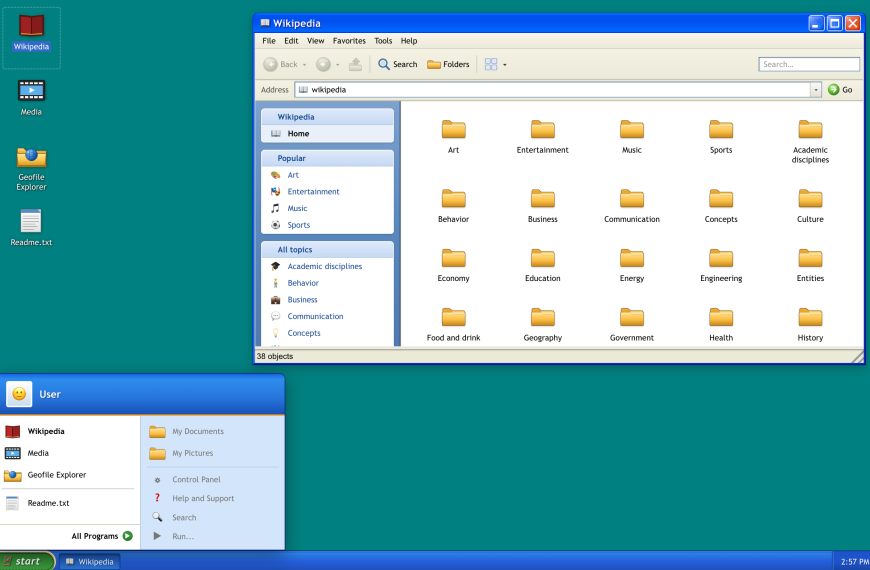Open the Sports folder in the file pane
The height and width of the screenshot is (570, 870).
(721, 137)
